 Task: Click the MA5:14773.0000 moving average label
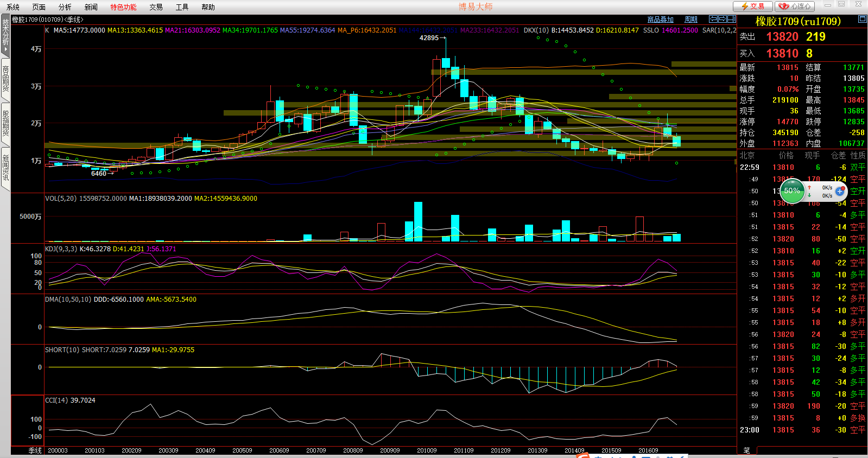79,30
